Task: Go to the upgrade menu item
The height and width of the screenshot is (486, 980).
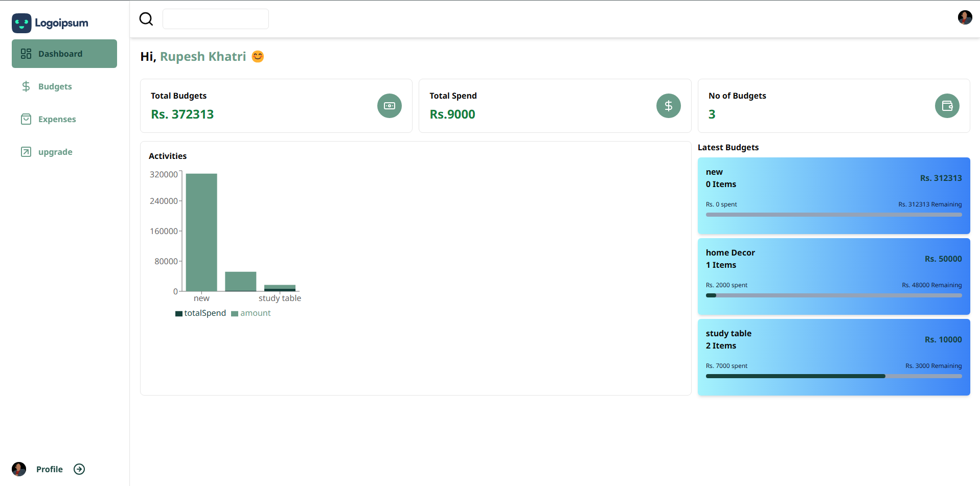Action: click(64, 152)
